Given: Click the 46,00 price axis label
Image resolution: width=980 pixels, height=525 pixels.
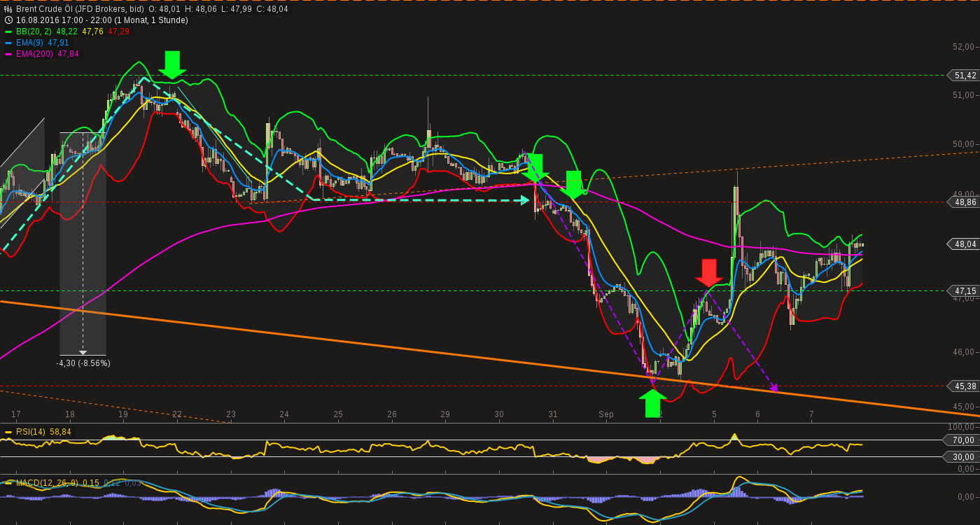Looking at the screenshot, I should [964, 352].
